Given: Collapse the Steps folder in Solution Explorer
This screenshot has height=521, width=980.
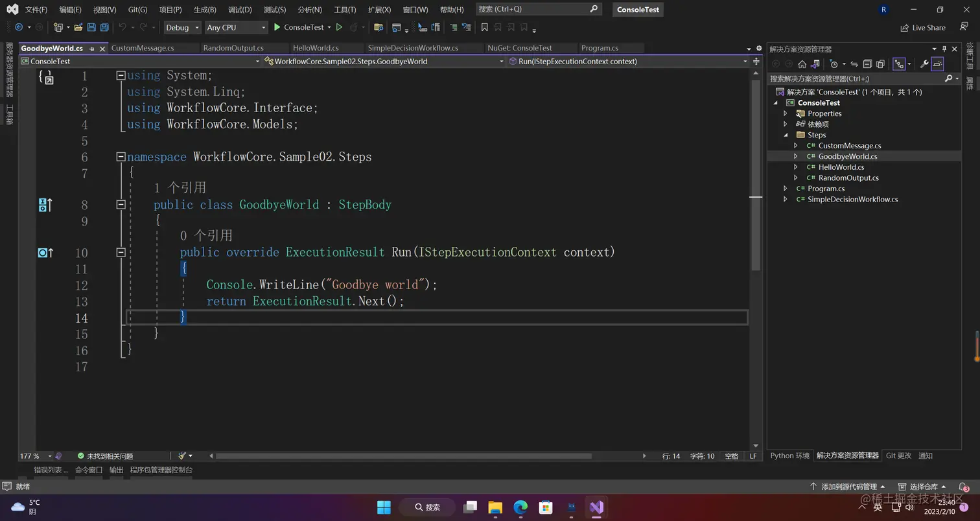Looking at the screenshot, I should (x=786, y=135).
